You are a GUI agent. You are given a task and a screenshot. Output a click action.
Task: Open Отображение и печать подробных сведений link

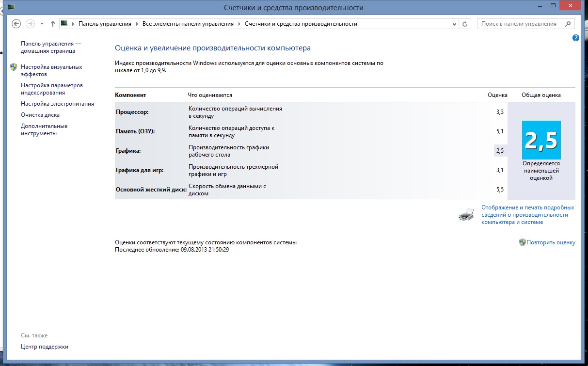tap(527, 215)
